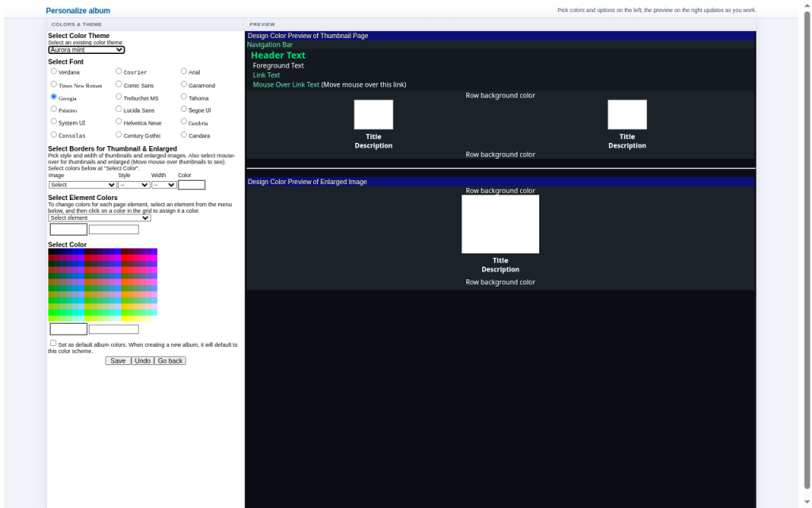The image size is (812, 508).
Task: Select Arial as the album font
Action: point(184,71)
